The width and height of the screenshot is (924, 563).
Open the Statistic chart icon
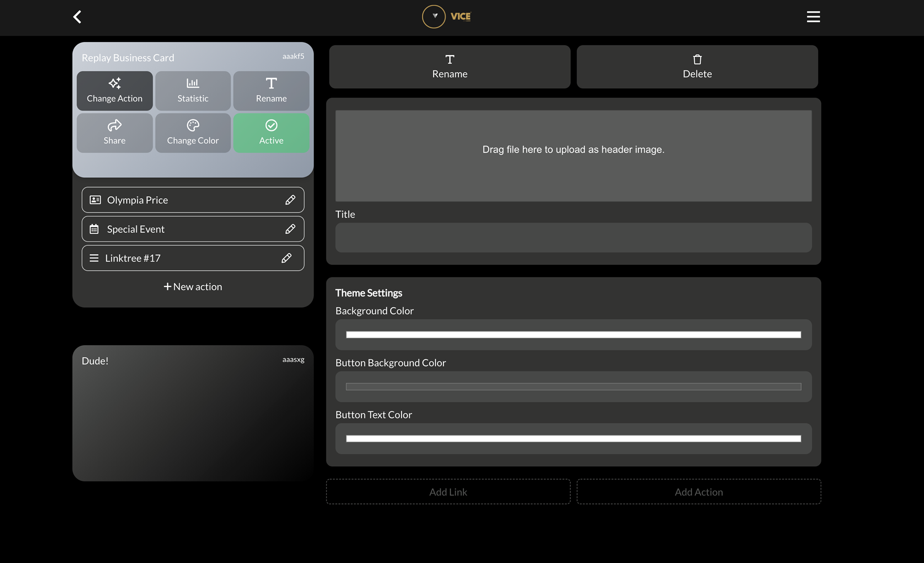click(193, 83)
